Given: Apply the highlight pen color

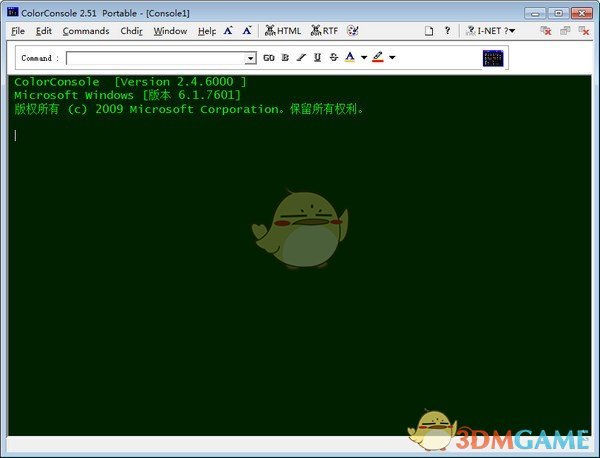Looking at the screenshot, I should 378,57.
